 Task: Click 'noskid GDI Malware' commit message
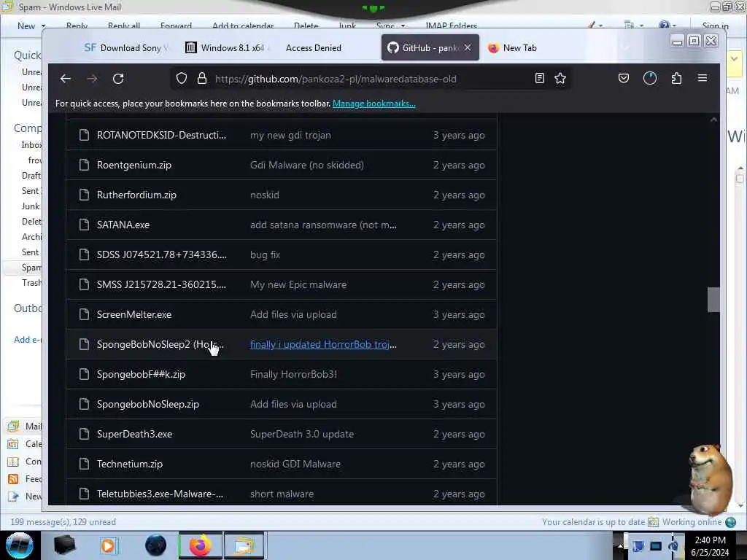(x=295, y=464)
